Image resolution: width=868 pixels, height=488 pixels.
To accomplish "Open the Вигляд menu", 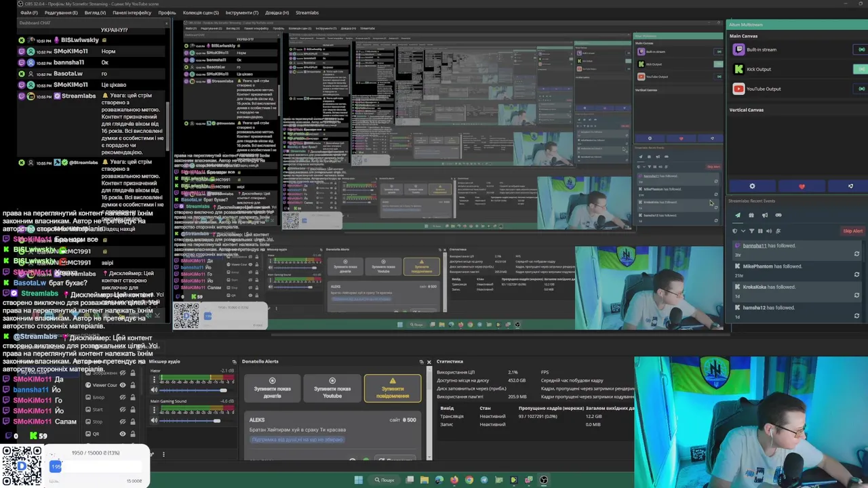I will tap(95, 12).
